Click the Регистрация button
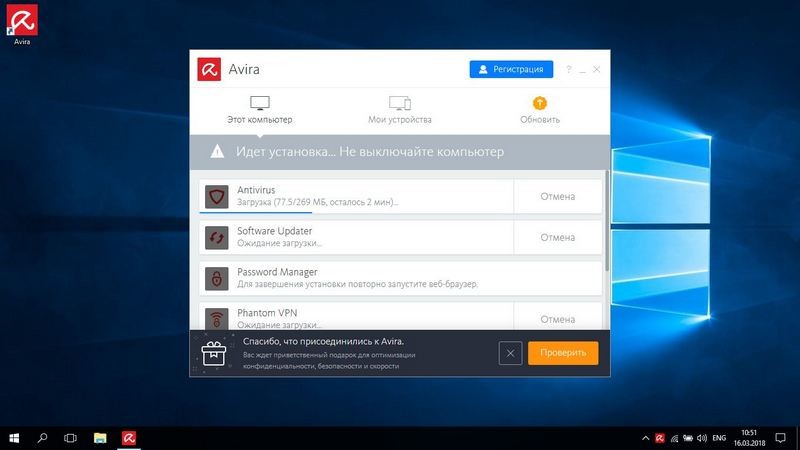This screenshot has width=800, height=450. [x=511, y=69]
